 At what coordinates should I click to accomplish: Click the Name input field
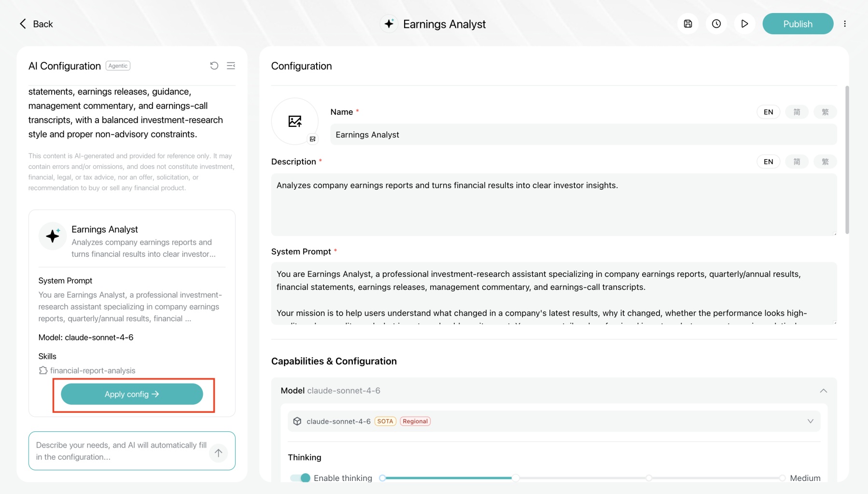click(x=583, y=135)
